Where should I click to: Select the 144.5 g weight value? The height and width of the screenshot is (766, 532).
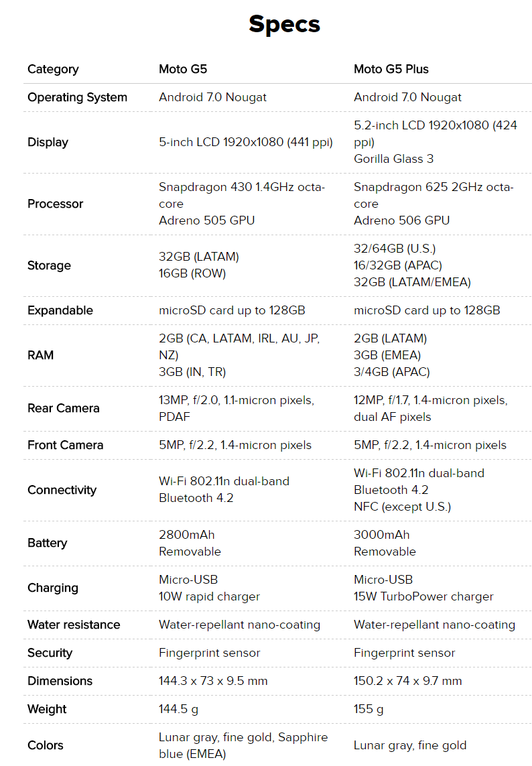pos(178,709)
